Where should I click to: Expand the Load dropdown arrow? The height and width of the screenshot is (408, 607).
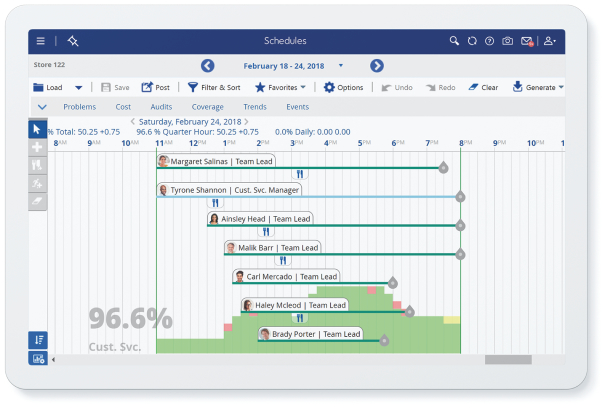(x=79, y=88)
